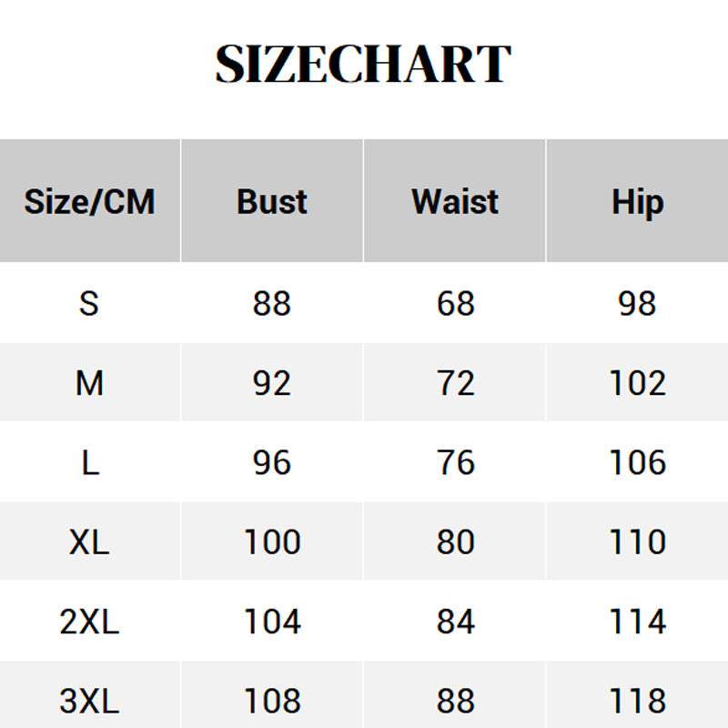Click the Bust column header
The width and height of the screenshot is (728, 728).
click(272, 201)
